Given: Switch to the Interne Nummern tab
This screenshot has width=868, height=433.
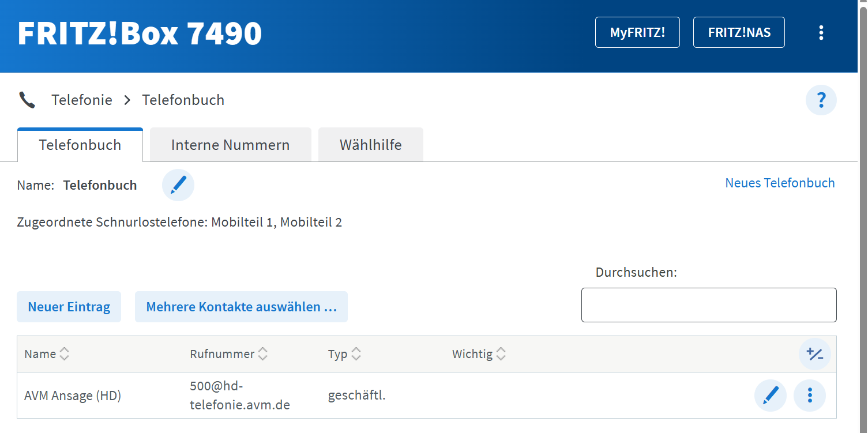Looking at the screenshot, I should [231, 145].
